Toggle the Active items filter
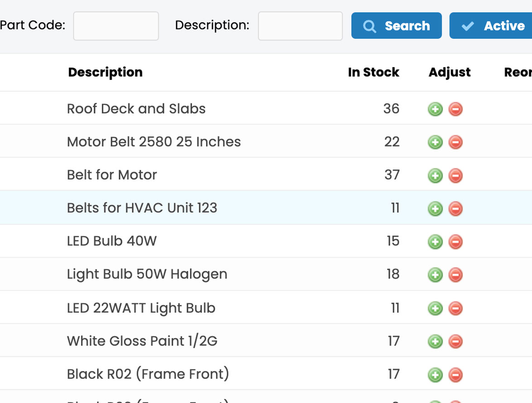Screen dimensions: 532x403 [x=494, y=26]
